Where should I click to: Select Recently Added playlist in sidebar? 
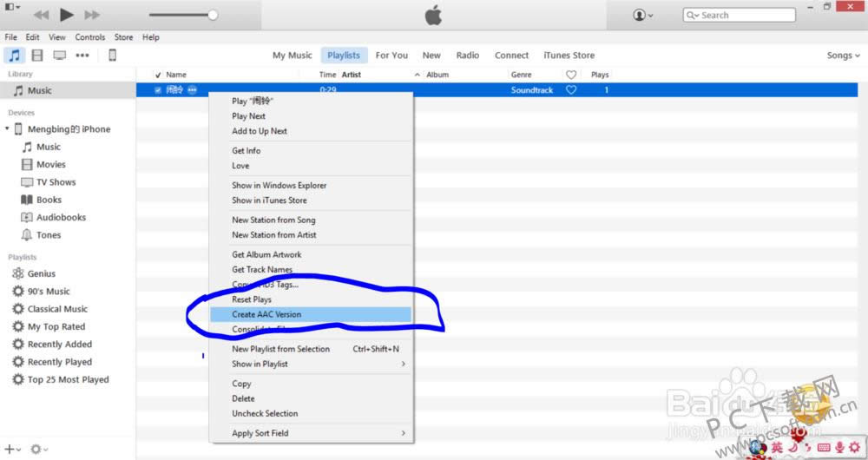coord(59,345)
